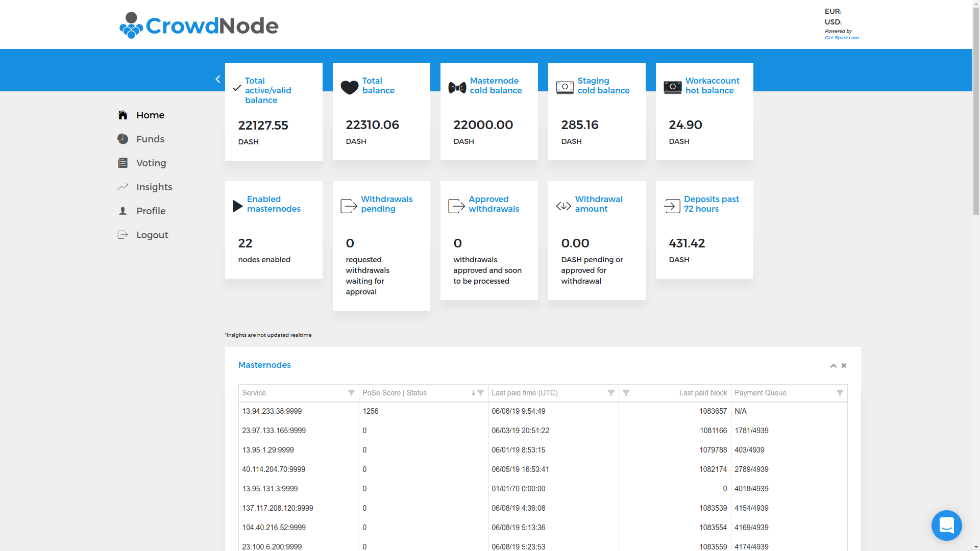Viewport: 980px width, 551px height.
Task: Click the heart icon on Total balance
Action: [350, 87]
